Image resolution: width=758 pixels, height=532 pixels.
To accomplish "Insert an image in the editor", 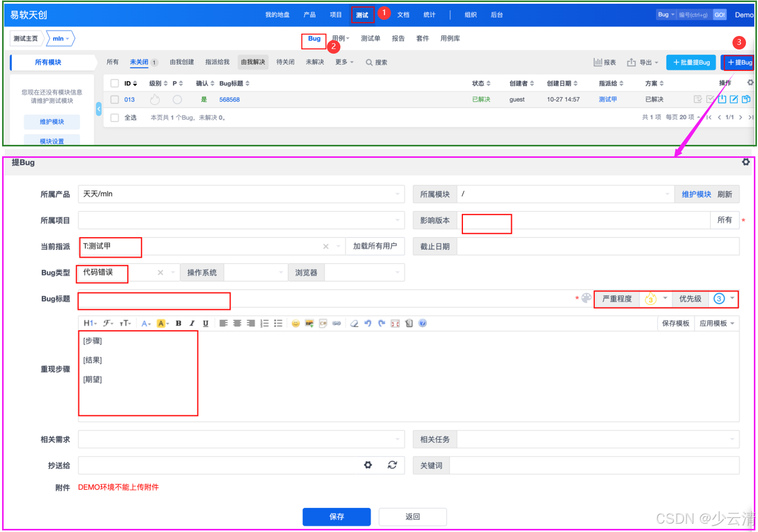I will pyautogui.click(x=309, y=324).
